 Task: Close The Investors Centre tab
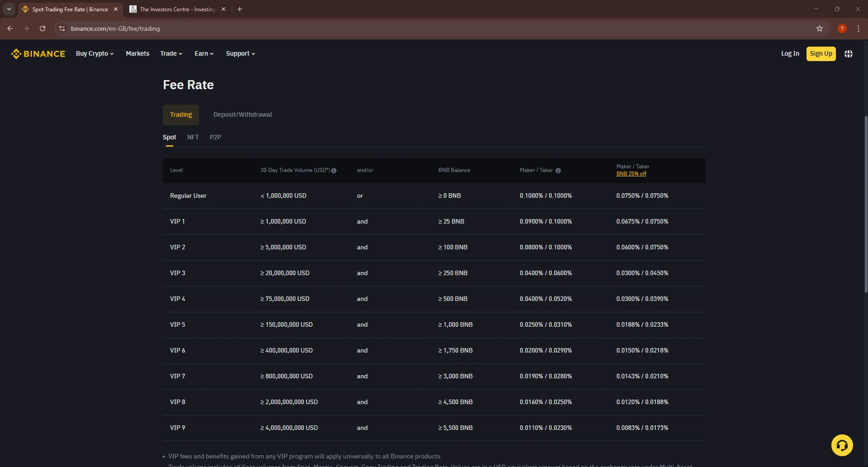(x=223, y=9)
